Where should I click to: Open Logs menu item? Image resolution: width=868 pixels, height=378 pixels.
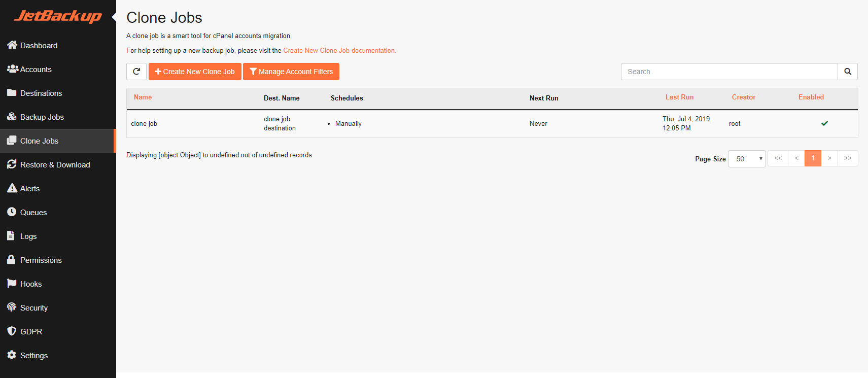tap(58, 236)
